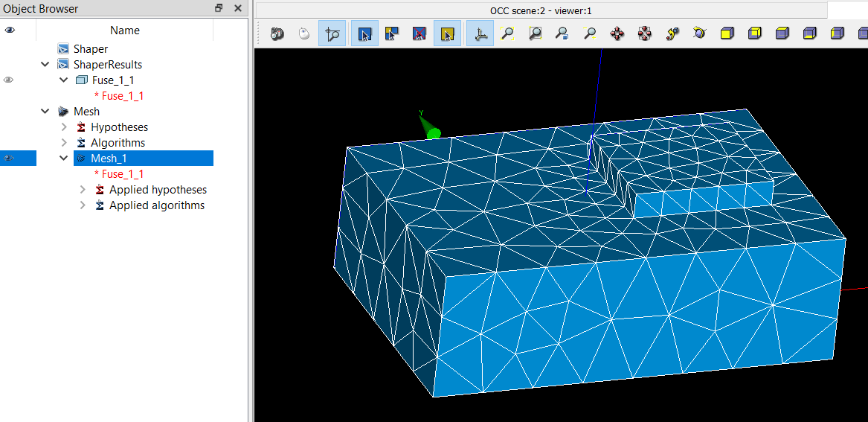
Task: Select the Mesh module tree item
Action: (86, 112)
